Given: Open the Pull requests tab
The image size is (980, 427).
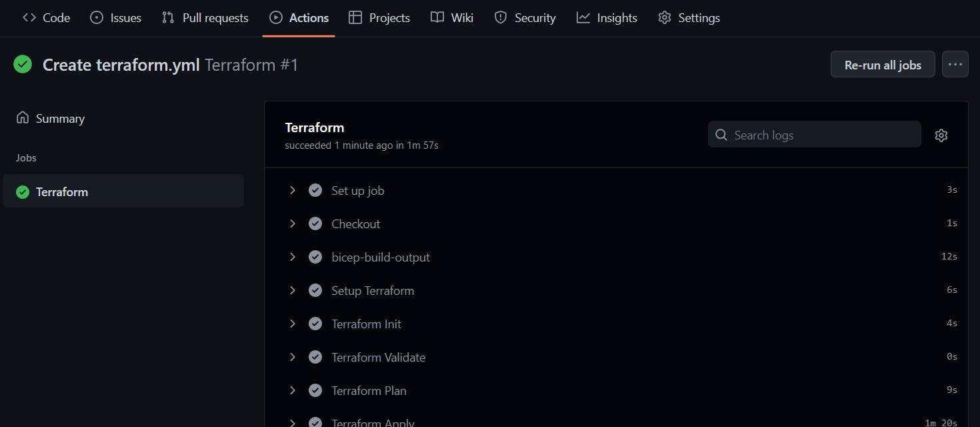Looking at the screenshot, I should pyautogui.click(x=205, y=18).
